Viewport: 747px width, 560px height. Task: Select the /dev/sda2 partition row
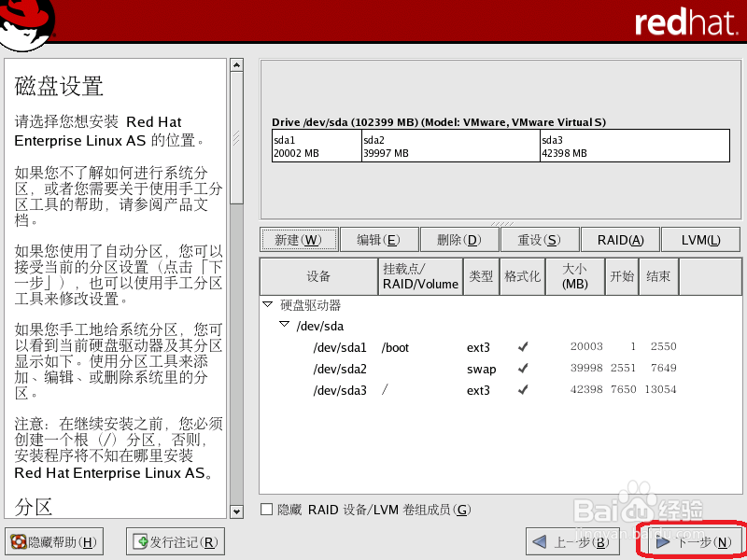click(500, 369)
